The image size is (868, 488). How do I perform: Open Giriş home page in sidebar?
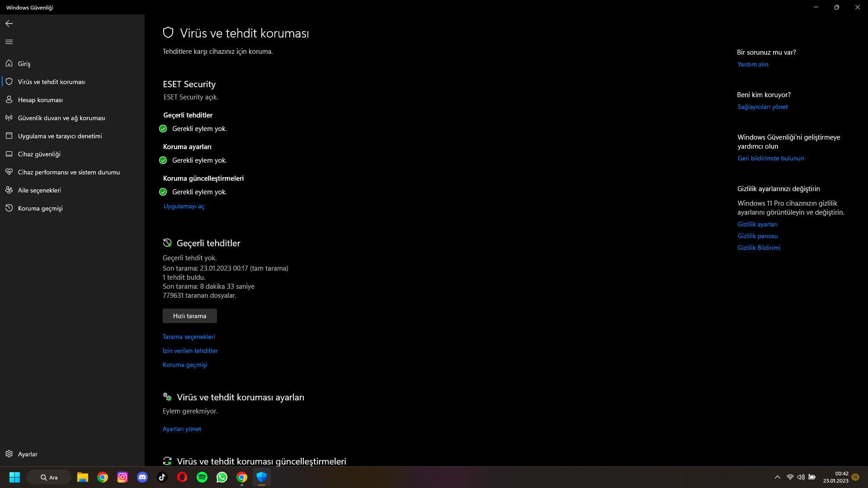[x=24, y=64]
